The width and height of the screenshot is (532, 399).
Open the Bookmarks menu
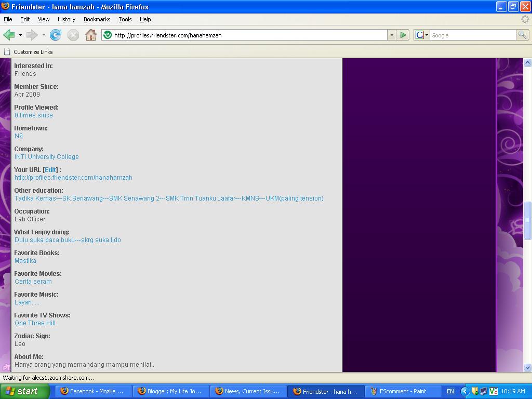(x=97, y=19)
